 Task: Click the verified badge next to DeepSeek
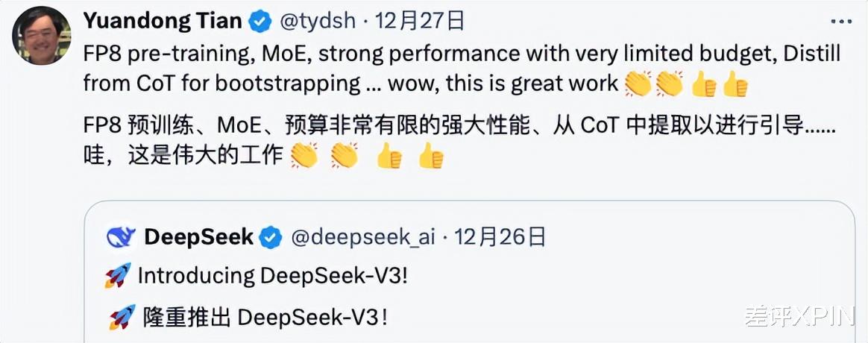270,238
